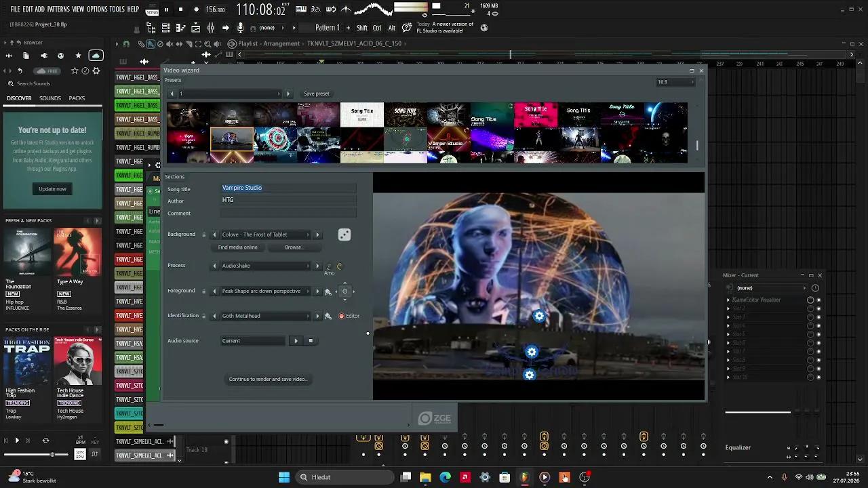Click the upper gear handle on video preview

click(x=539, y=316)
